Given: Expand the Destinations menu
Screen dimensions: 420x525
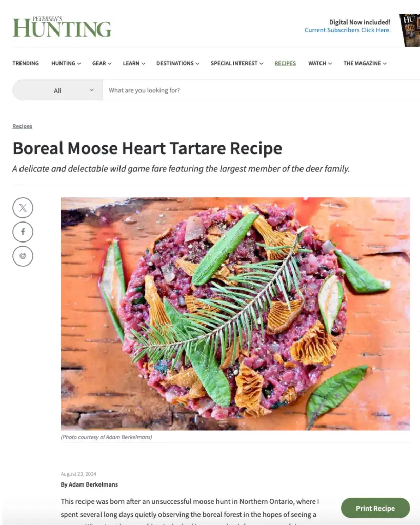Looking at the screenshot, I should (178, 63).
